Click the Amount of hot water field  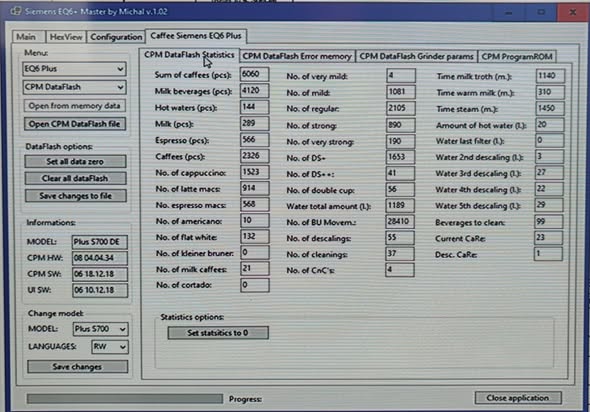(550, 125)
